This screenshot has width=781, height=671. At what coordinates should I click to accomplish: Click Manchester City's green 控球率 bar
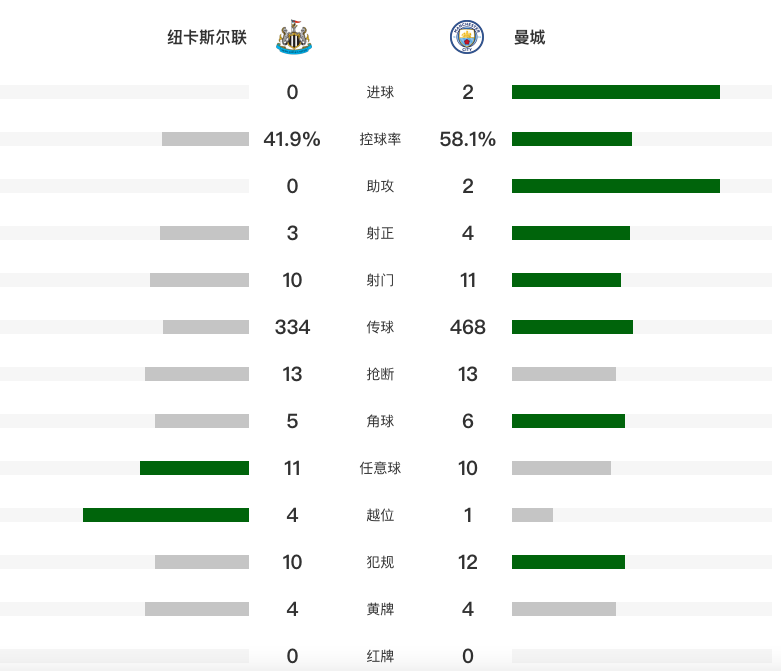(x=571, y=139)
